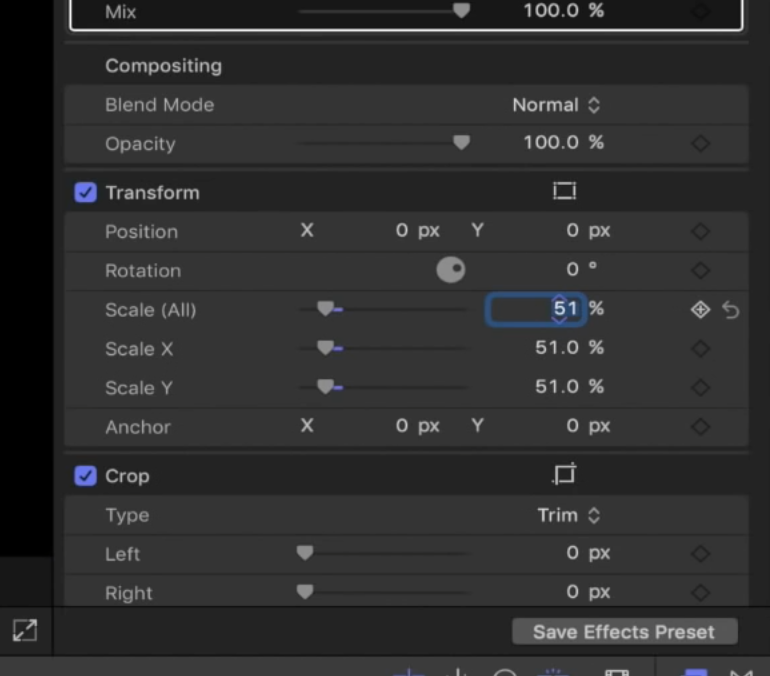Click the Transform on-screen controls icon
770x676 pixels.
click(565, 191)
